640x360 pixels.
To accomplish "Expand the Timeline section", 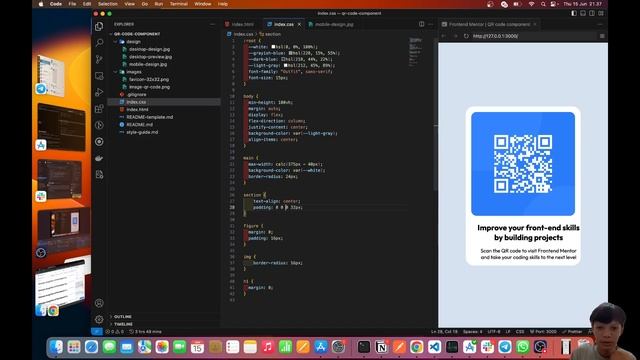I will [x=123, y=324].
